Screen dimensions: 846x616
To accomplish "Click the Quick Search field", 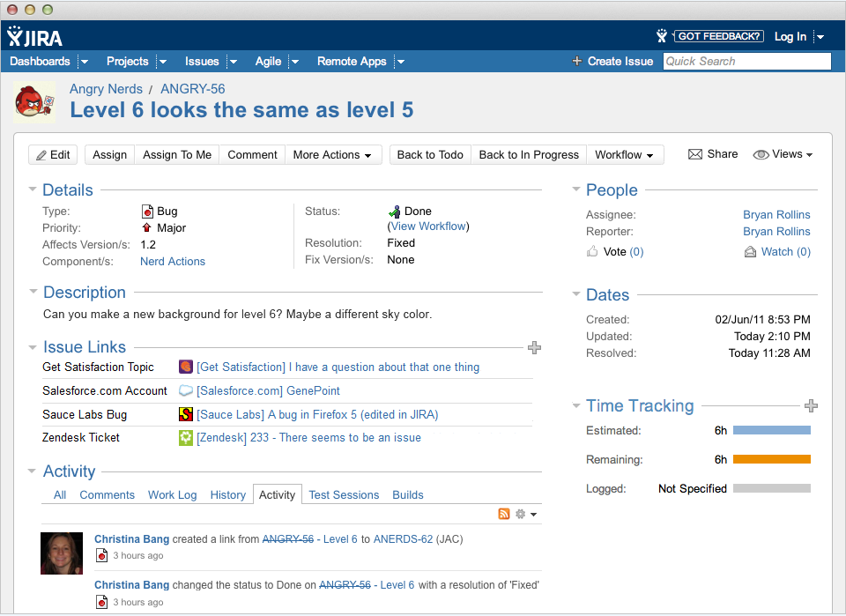I will (x=746, y=62).
